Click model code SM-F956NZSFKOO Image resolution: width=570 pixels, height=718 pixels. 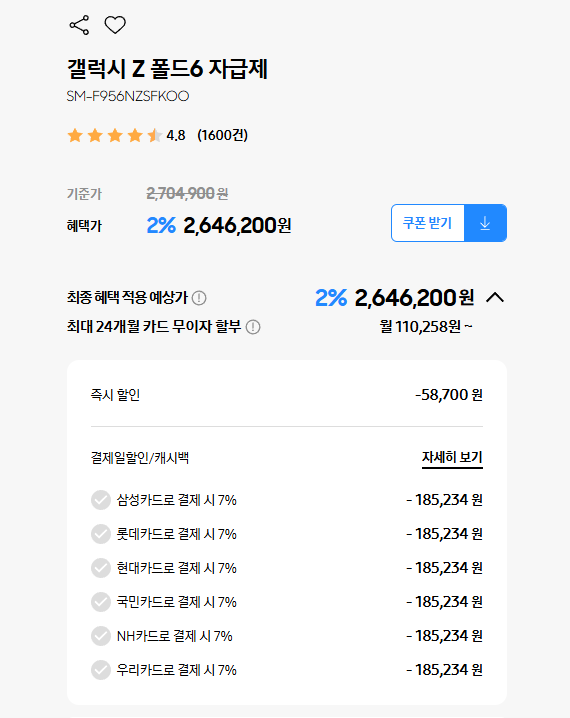tap(128, 96)
